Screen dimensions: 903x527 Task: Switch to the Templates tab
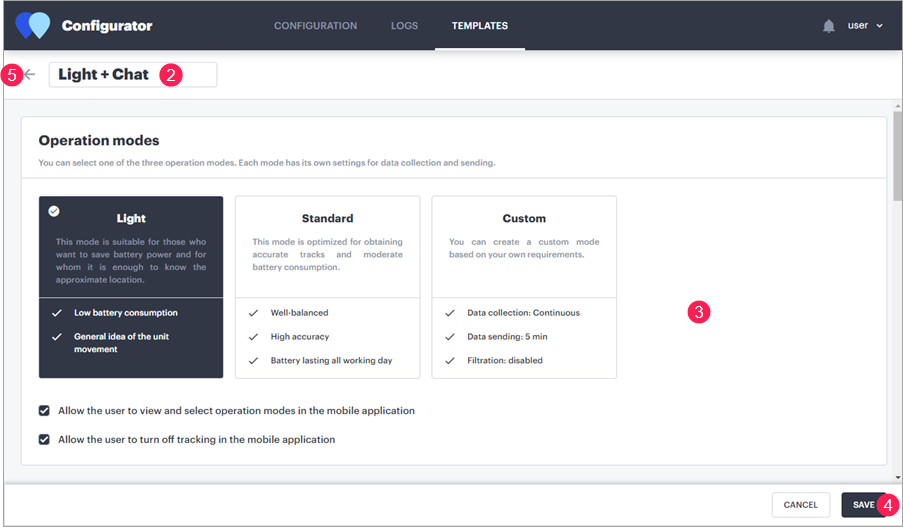coord(480,26)
